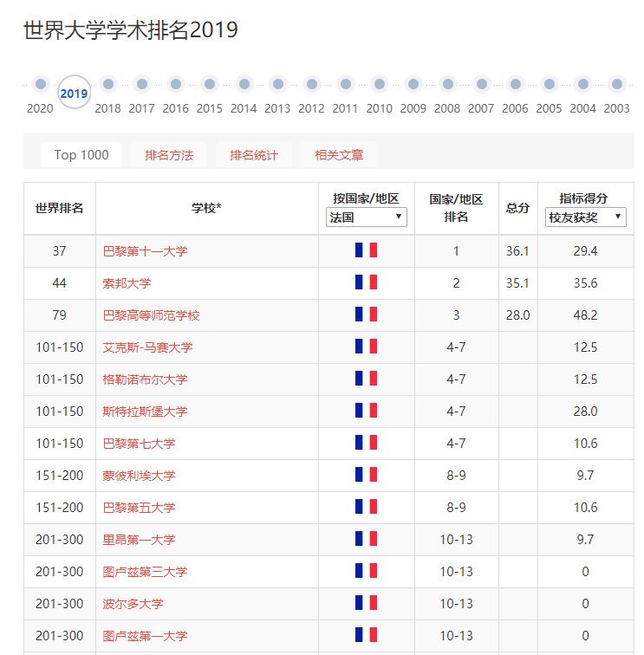The image size is (644, 655).
Task: Select the 2010 year marker
Action: (380, 84)
